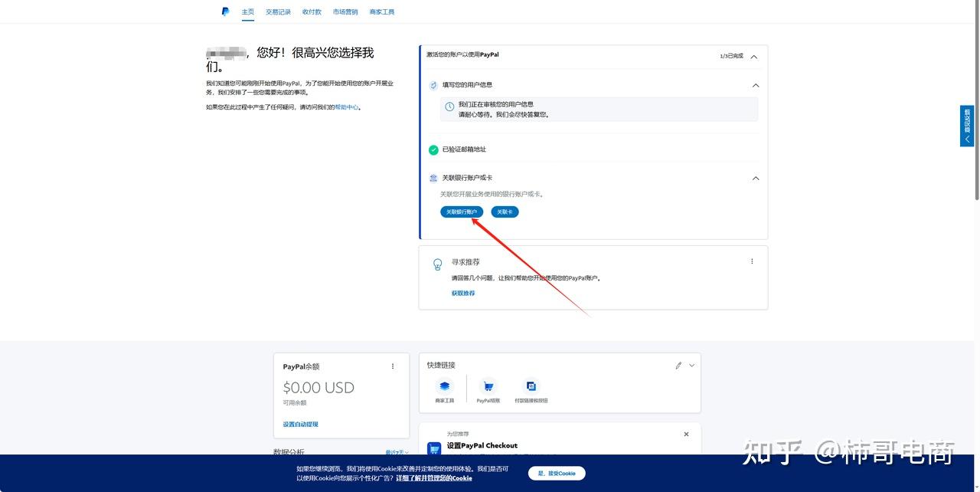Open the feedback tab on the right edge
Image resolution: width=980 pixels, height=492 pixels.
pos(967,126)
